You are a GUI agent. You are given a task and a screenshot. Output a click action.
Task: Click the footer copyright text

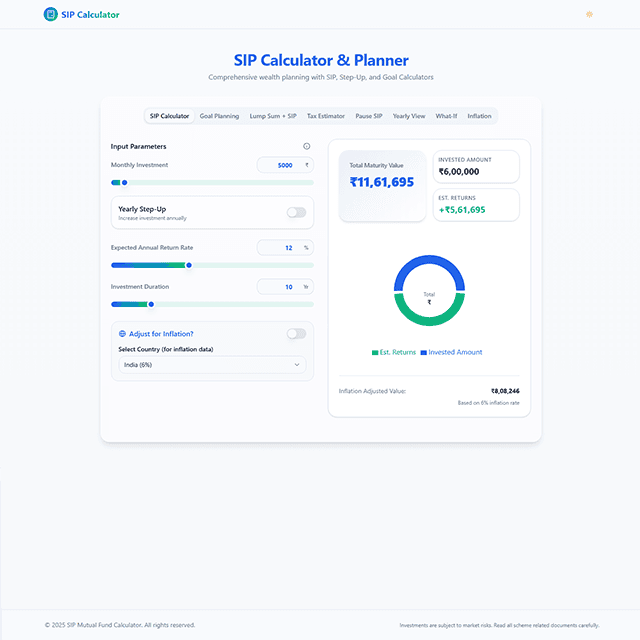pos(120,625)
